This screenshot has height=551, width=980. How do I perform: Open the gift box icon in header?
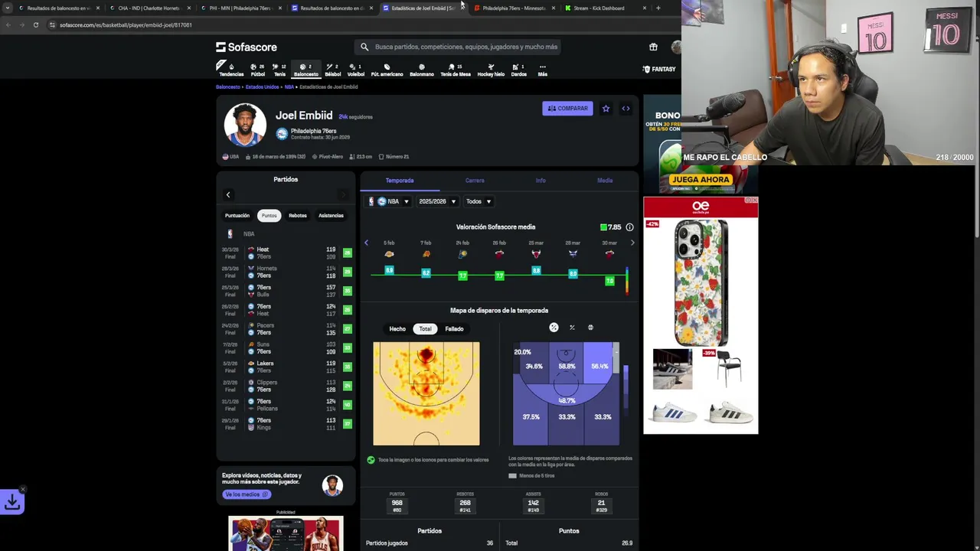tap(653, 47)
